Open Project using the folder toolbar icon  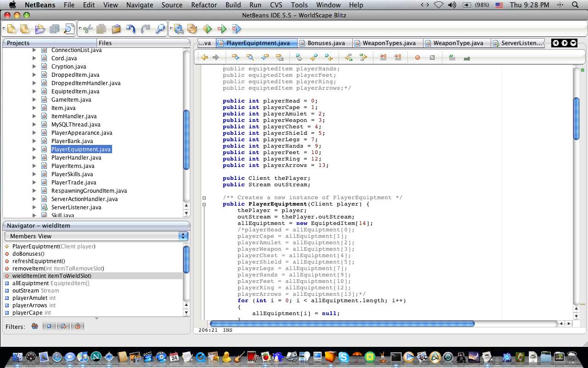(40, 29)
